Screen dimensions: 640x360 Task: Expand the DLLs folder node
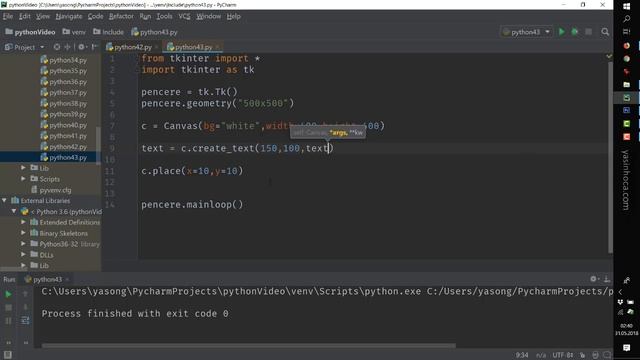pos(23,255)
